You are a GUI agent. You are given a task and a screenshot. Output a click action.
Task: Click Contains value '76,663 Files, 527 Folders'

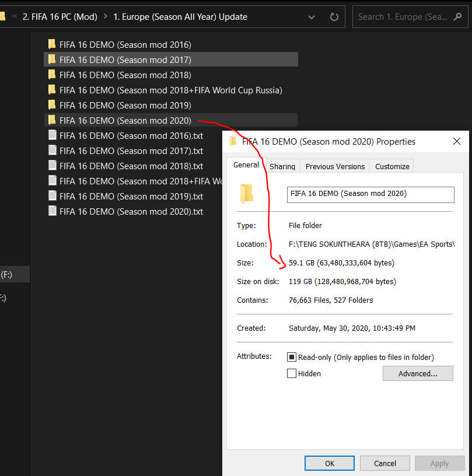click(331, 300)
